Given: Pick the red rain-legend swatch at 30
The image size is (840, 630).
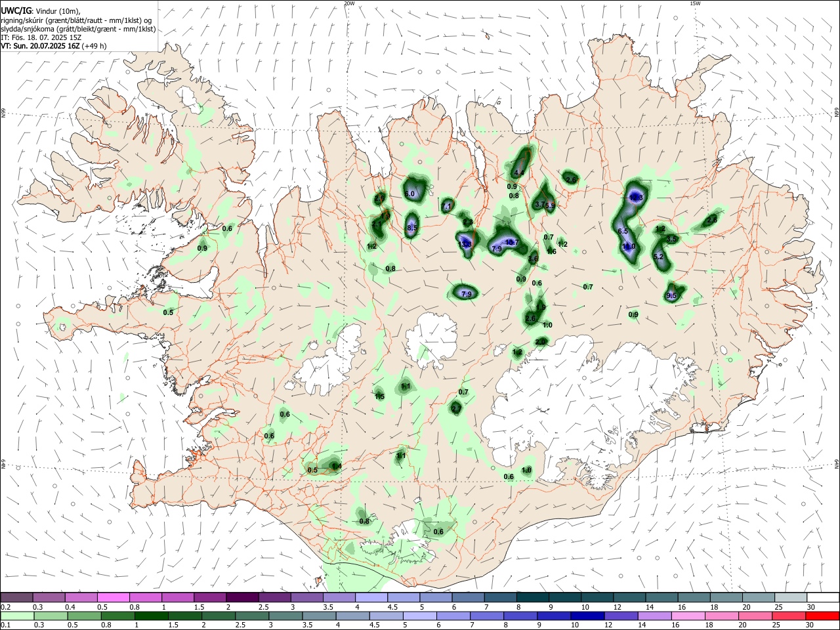Looking at the screenshot, I should pos(822,616).
